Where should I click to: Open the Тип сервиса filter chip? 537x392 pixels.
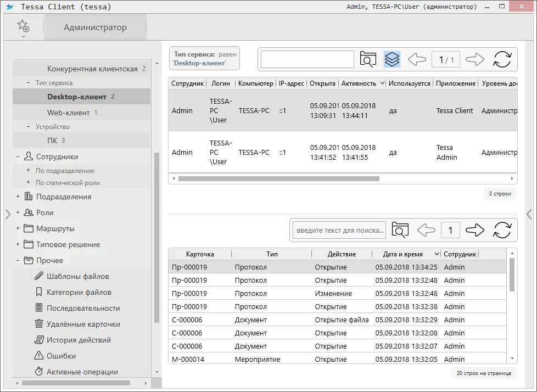204,59
